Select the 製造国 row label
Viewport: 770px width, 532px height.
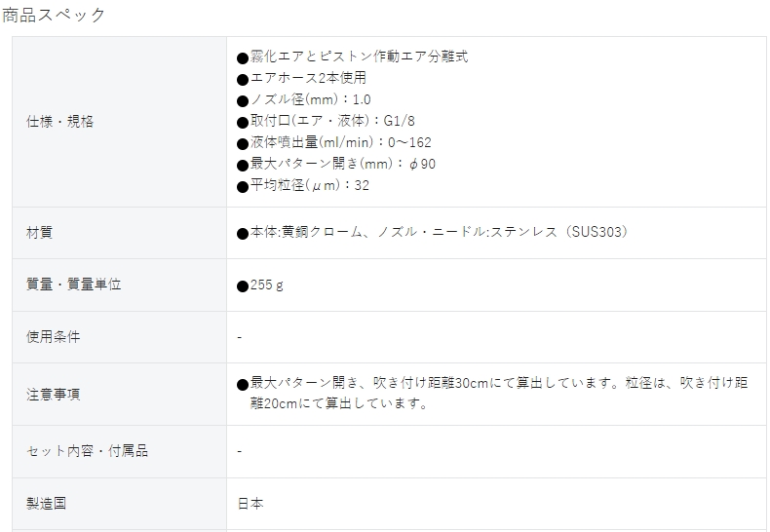[46, 503]
